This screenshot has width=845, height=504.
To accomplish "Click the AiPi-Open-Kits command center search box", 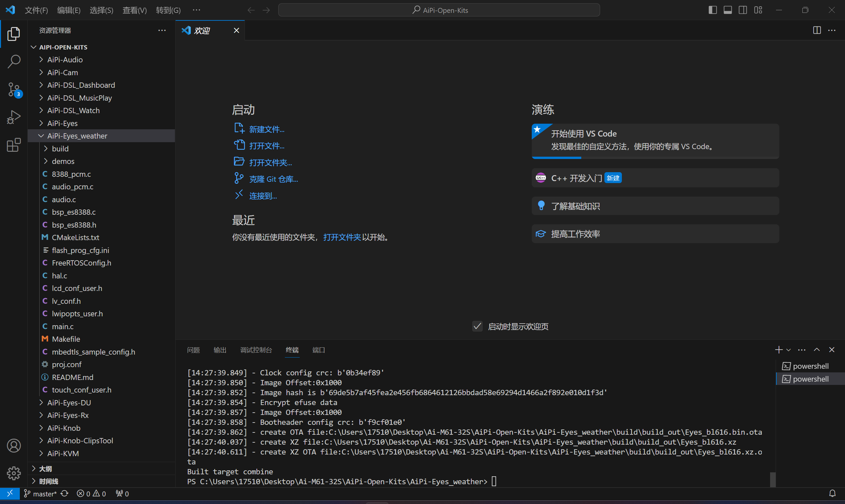I will 439,10.
